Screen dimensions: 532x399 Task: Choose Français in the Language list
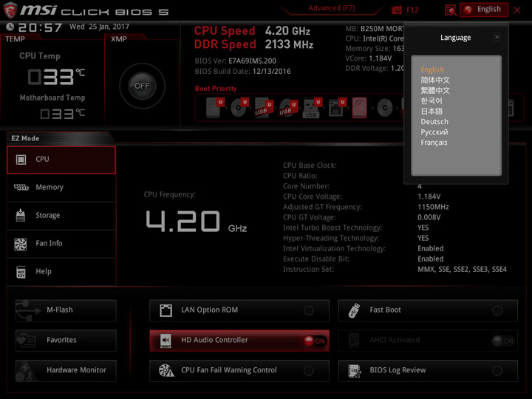[434, 143]
